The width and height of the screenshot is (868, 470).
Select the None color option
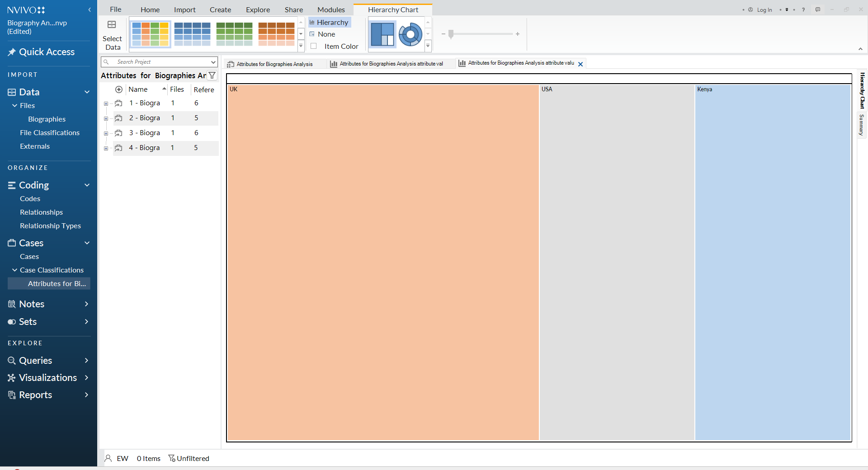point(326,34)
